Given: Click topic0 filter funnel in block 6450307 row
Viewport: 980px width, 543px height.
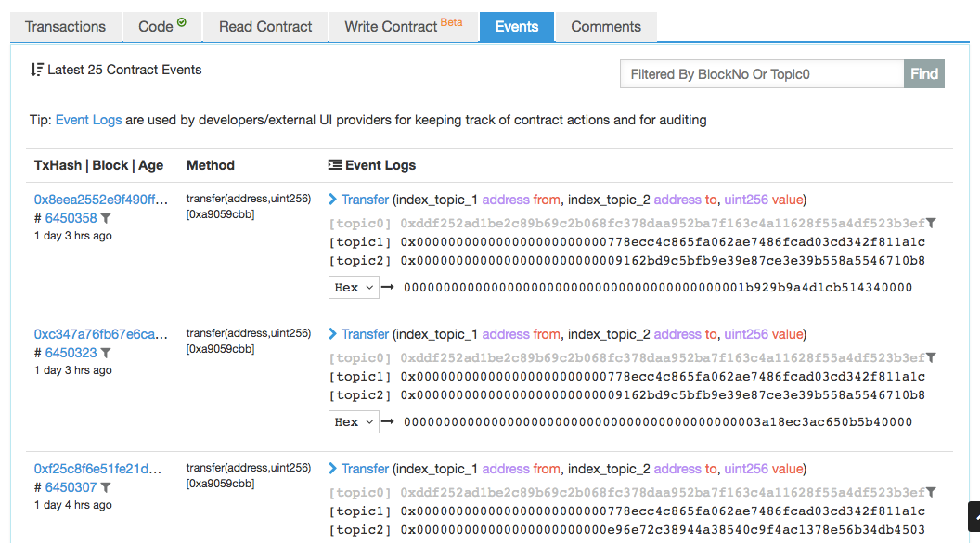Looking at the screenshot, I should click(x=931, y=492).
